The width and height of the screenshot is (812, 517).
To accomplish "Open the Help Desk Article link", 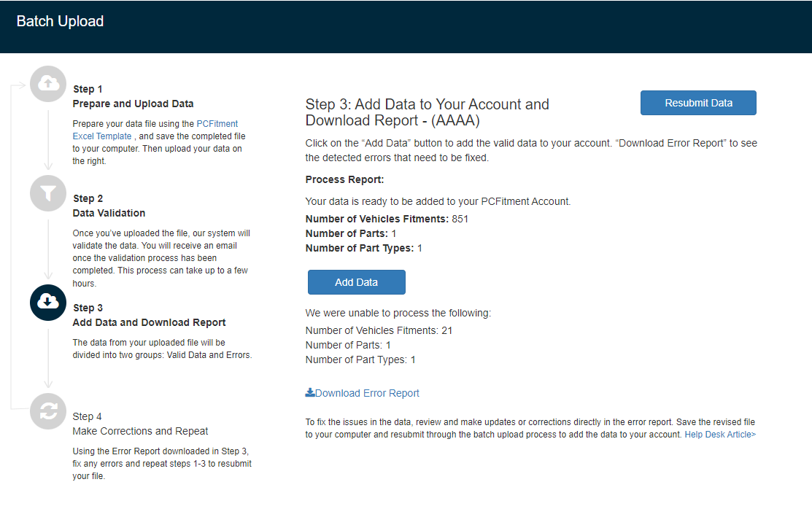I will [719, 434].
